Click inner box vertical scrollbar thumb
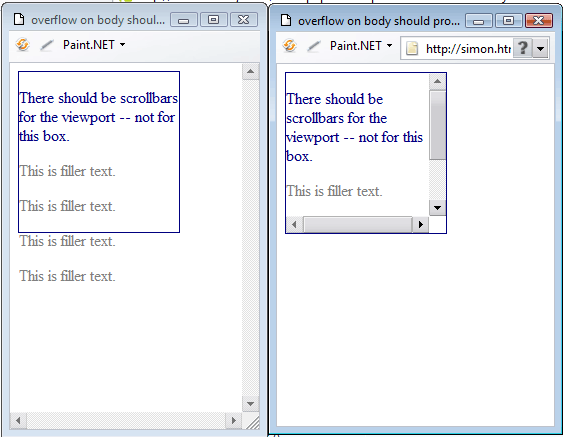The height and width of the screenshot is (437, 563). [x=438, y=124]
